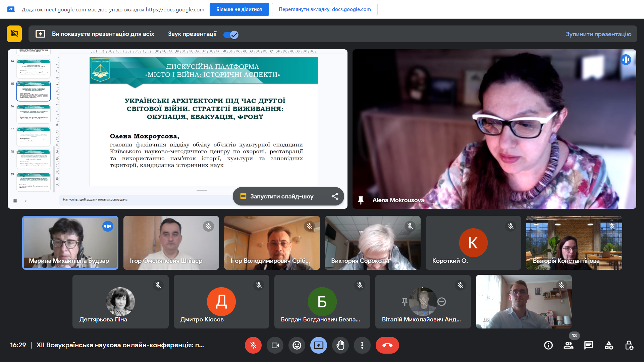This screenshot has width=644, height=362.
Task: Toggle the microphone mute button
Action: point(253,345)
